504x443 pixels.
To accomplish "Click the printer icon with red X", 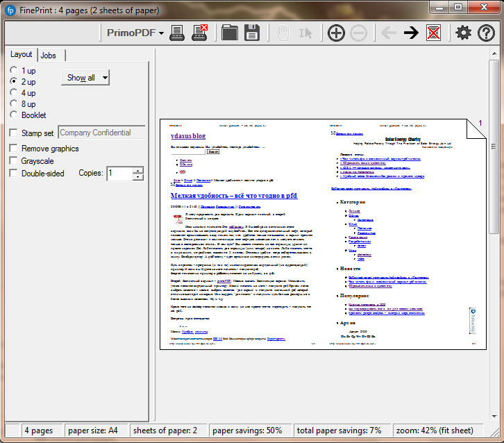I will (200, 32).
